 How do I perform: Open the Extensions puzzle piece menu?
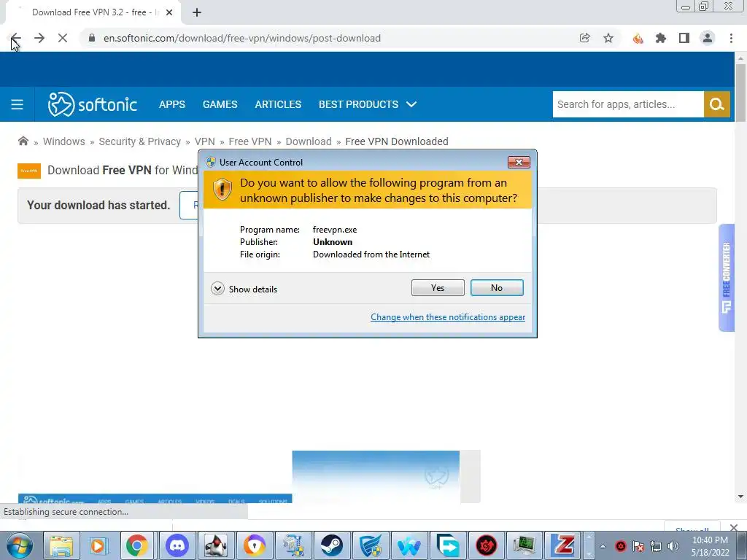click(661, 38)
